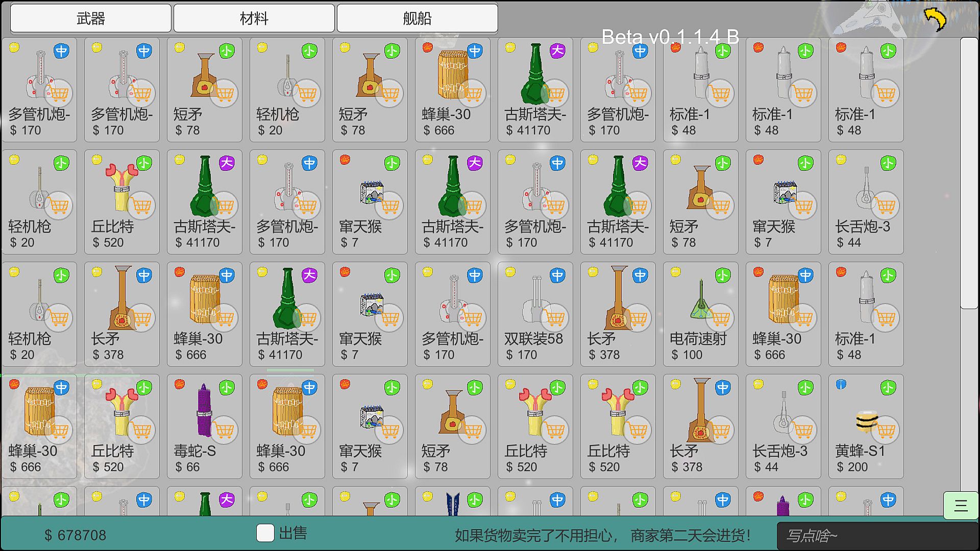Screen dimensions: 980x551
Task: Click the cart icon on 双联装58
Action: 554,318
